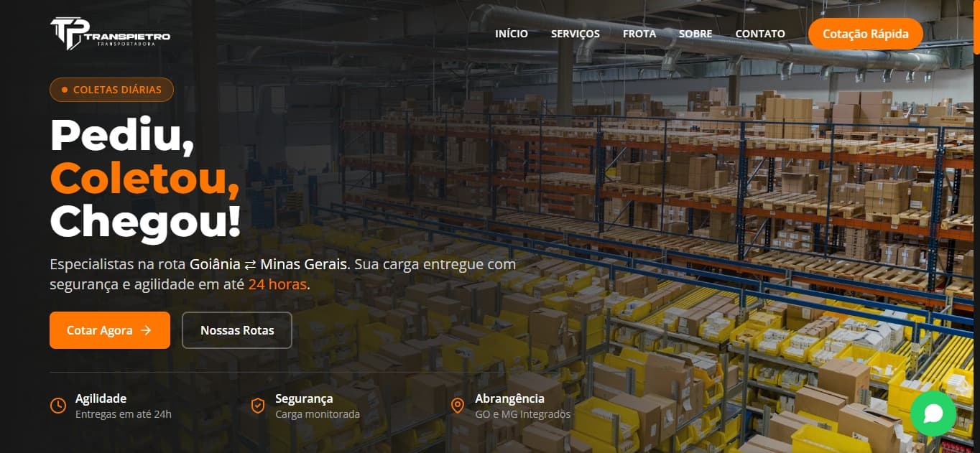Select the Sobre navigation link
The image size is (980, 453).
695,34
